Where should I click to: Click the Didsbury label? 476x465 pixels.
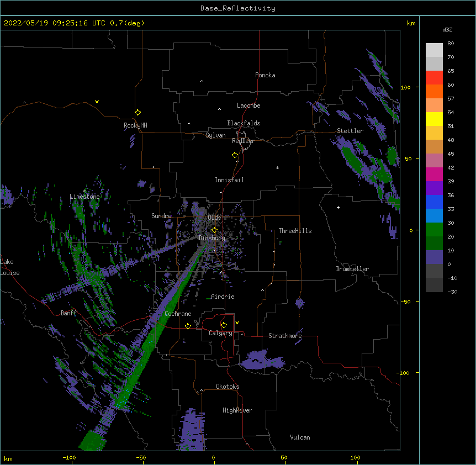click(212, 238)
